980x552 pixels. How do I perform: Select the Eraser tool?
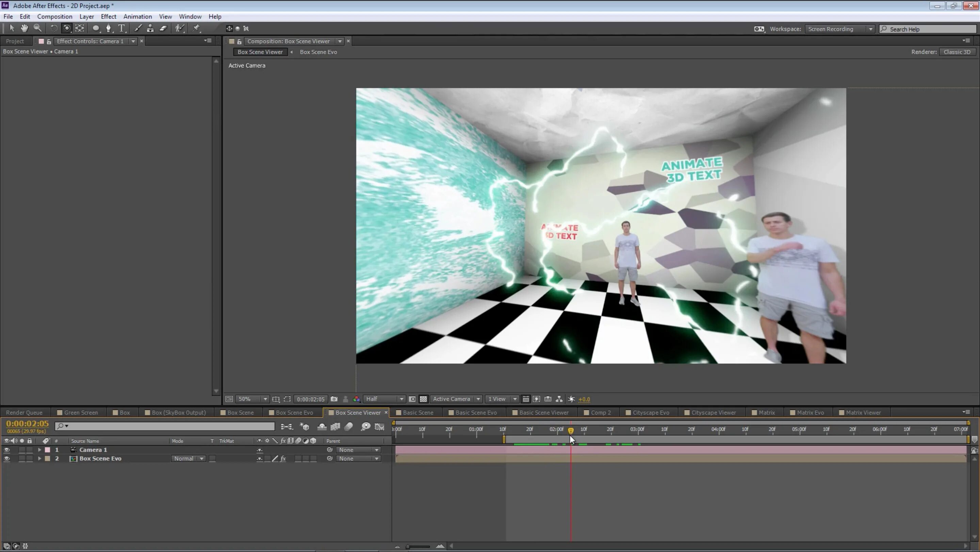pyautogui.click(x=163, y=28)
